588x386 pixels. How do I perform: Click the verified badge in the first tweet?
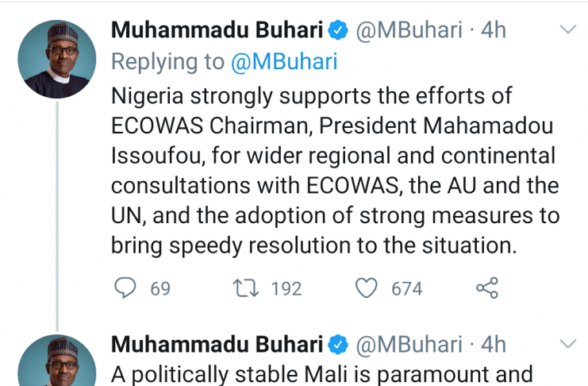(336, 30)
